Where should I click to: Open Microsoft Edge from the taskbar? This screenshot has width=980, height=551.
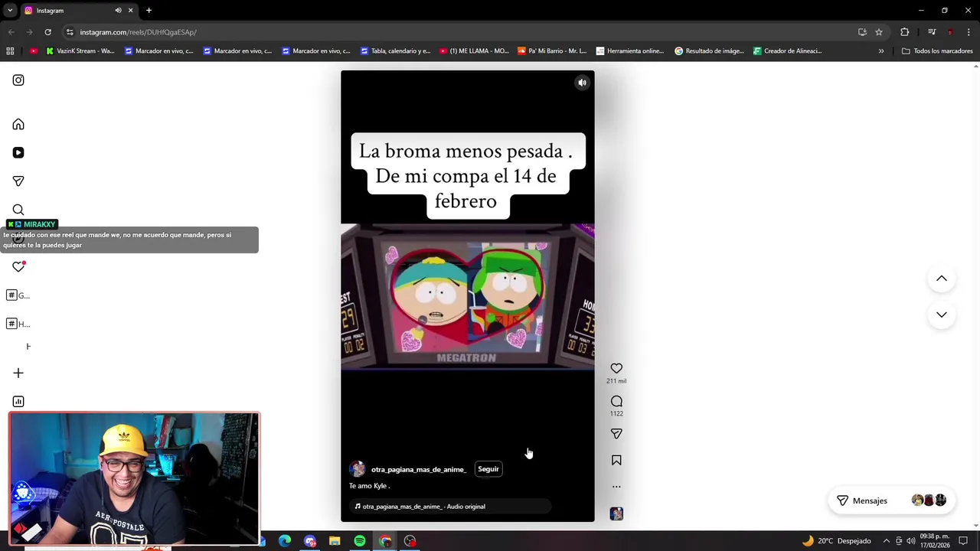285,541
